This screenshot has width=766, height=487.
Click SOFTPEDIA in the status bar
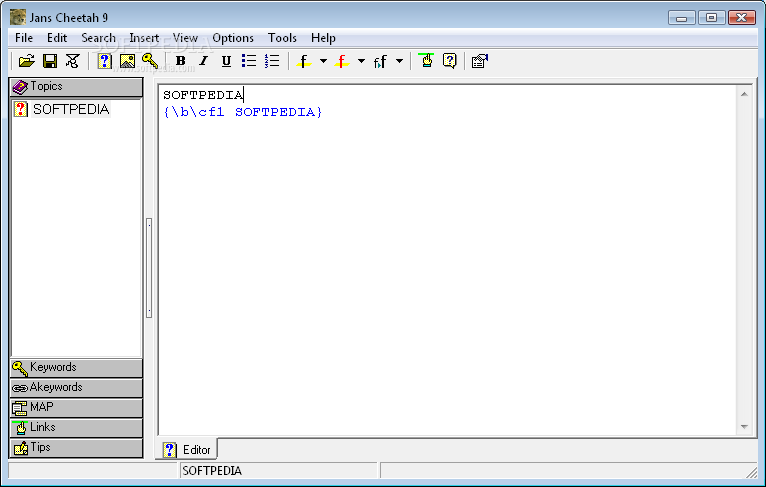click(212, 470)
